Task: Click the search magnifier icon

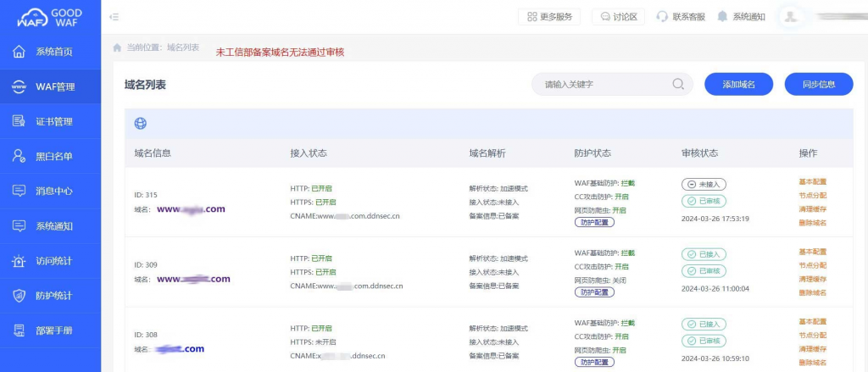Action: [678, 84]
